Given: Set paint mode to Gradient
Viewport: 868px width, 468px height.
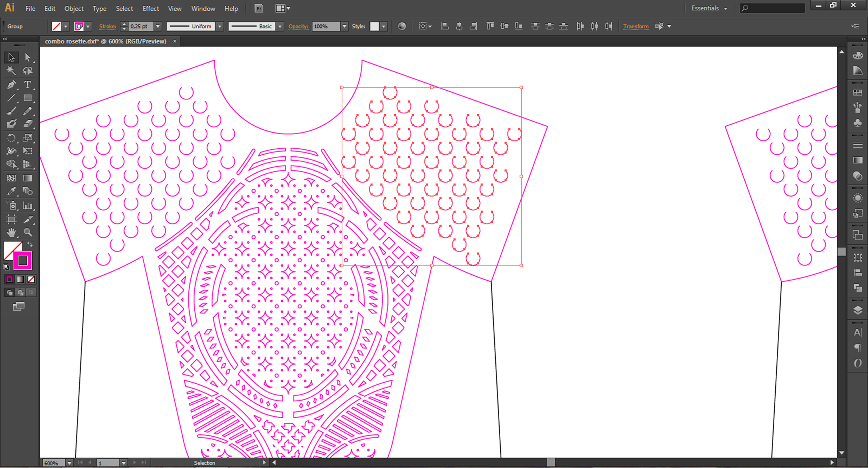Looking at the screenshot, I should pyautogui.click(x=20, y=279).
